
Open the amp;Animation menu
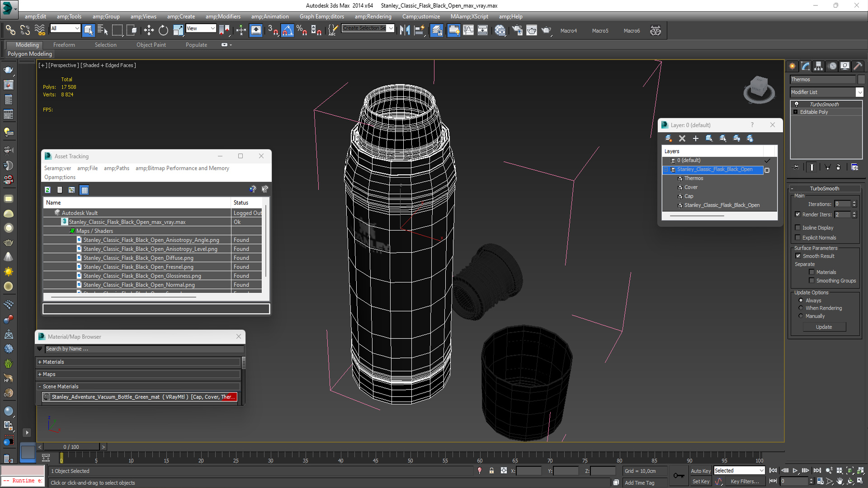click(x=270, y=17)
